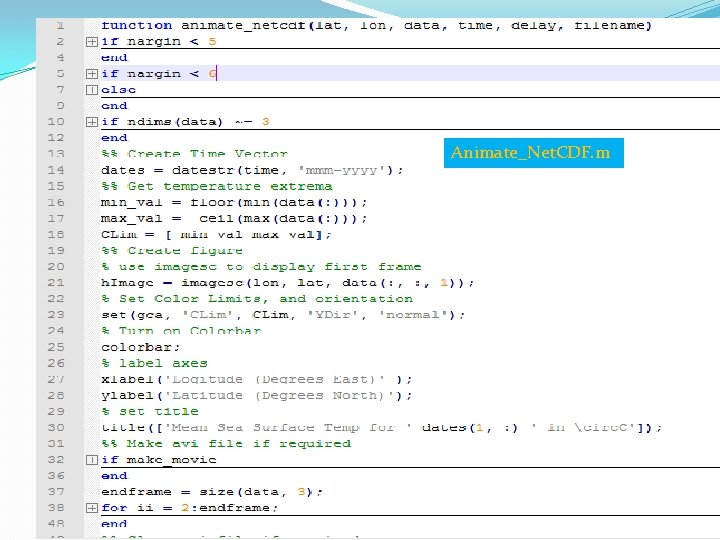Click the xlabel Longitude line
720x540 pixels.
pos(257,379)
